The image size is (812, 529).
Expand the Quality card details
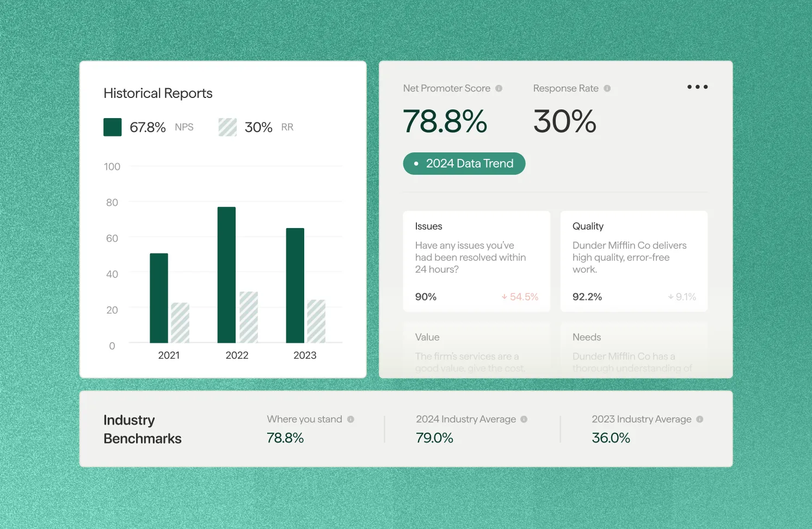pyautogui.click(x=633, y=261)
